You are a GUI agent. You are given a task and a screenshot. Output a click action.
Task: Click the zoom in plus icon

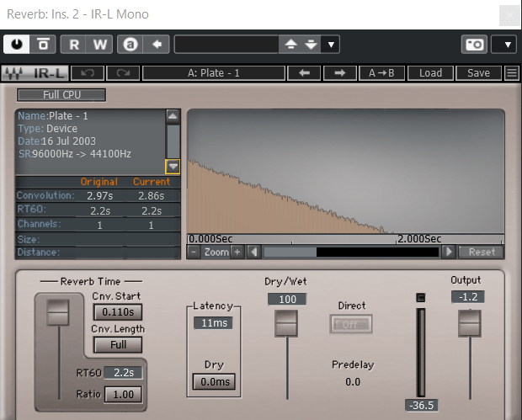click(x=237, y=252)
